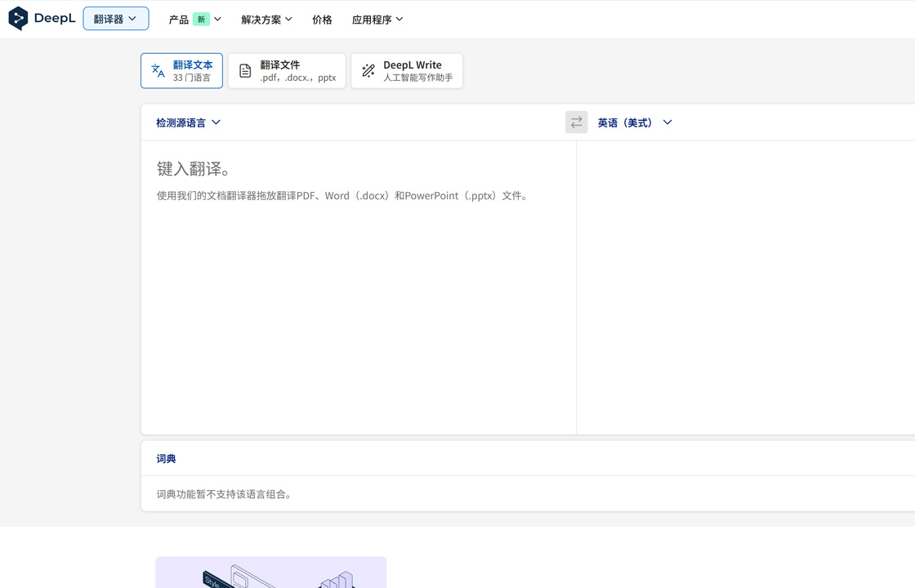This screenshot has width=915, height=588.
Task: Open the DeepL Write tab
Action: [407, 70]
